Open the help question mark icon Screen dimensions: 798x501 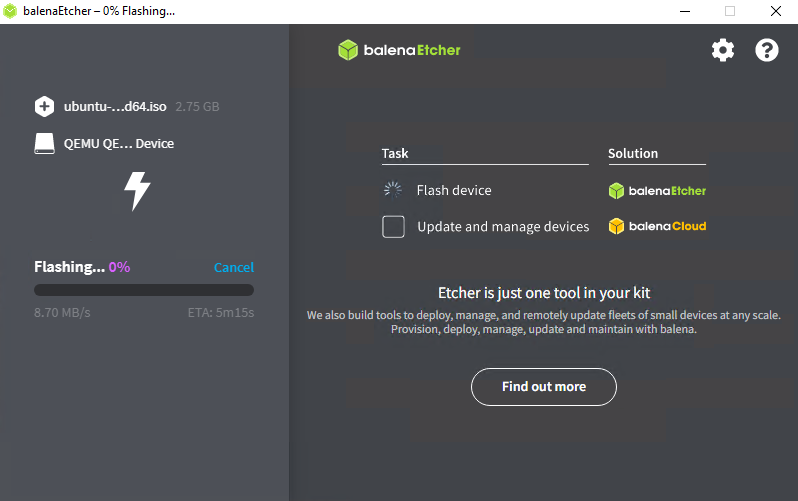(766, 50)
